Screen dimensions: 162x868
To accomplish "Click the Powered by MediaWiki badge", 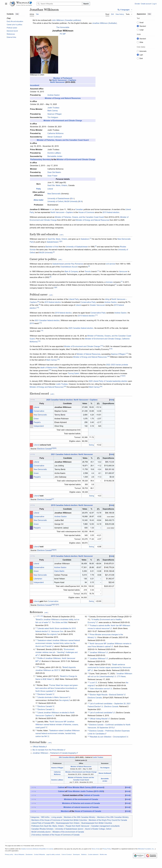I will coord(151,855).
